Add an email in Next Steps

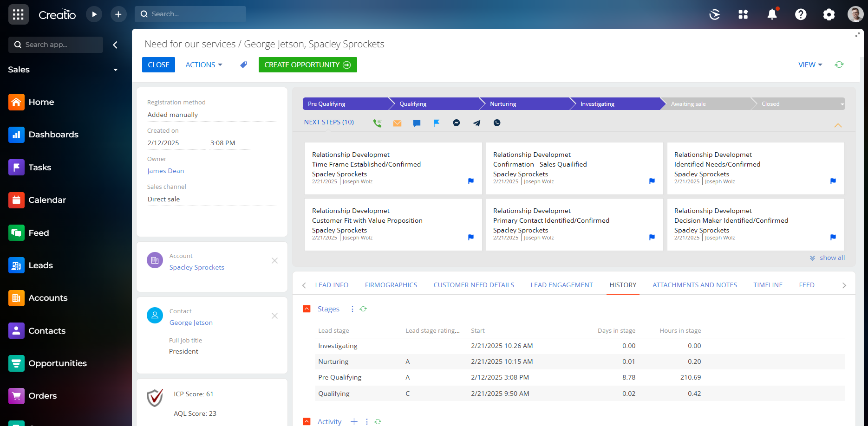coord(397,123)
